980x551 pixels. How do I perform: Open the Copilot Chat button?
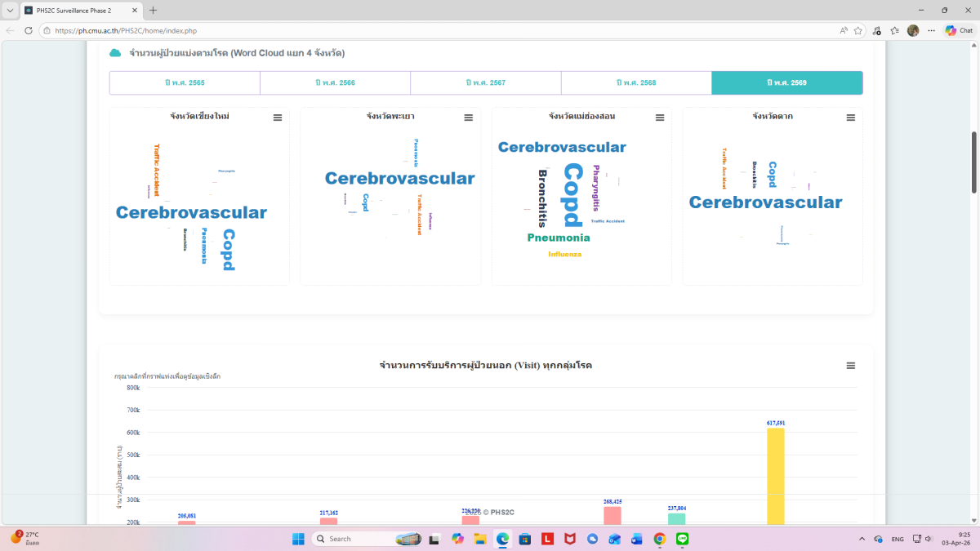click(x=958, y=30)
